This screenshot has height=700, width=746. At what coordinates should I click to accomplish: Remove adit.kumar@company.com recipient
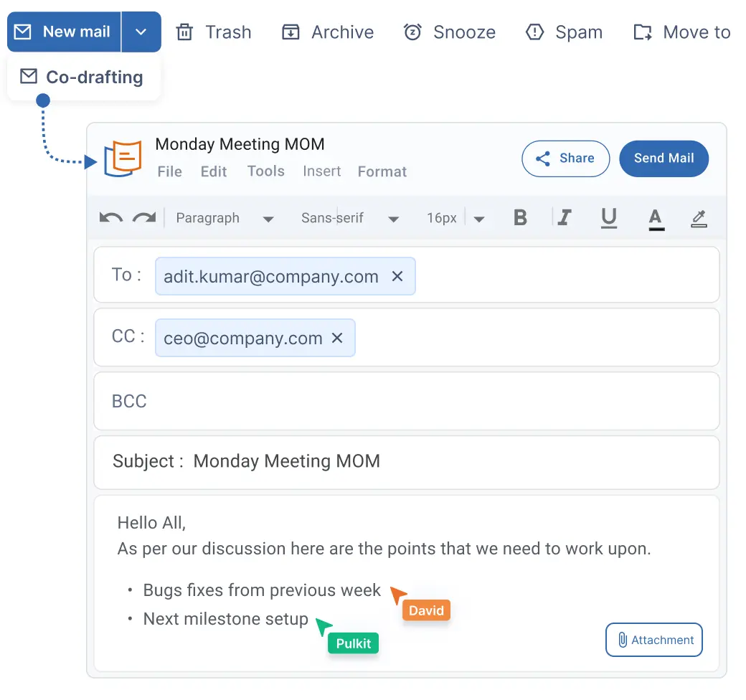click(397, 276)
